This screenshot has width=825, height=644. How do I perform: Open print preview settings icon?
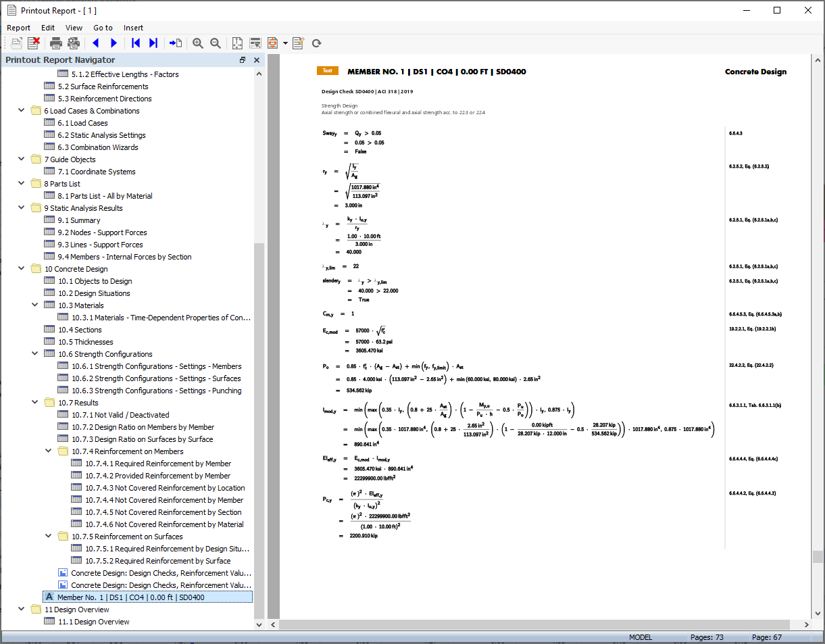pyautogui.click(x=74, y=43)
